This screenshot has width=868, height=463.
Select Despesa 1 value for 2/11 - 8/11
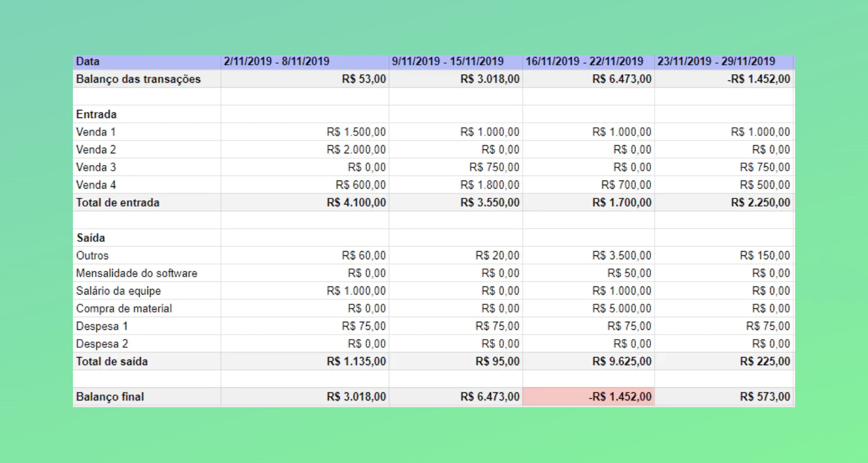305,326
